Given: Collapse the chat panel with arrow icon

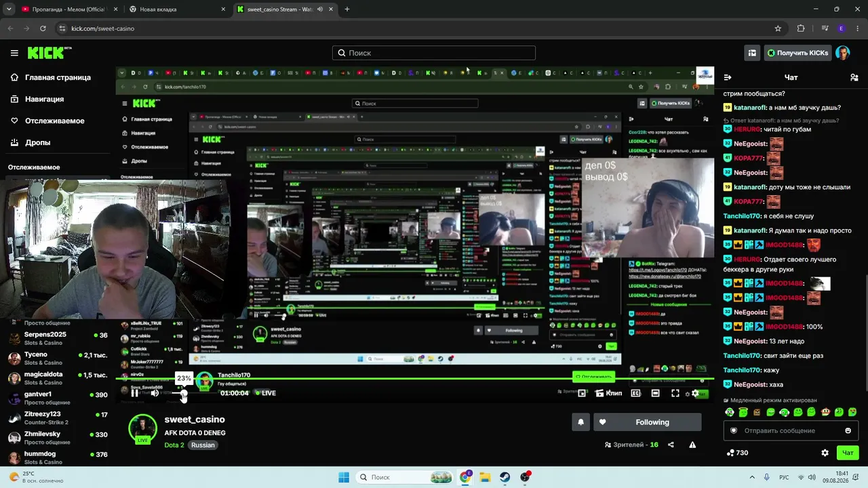Looking at the screenshot, I should coord(728,77).
